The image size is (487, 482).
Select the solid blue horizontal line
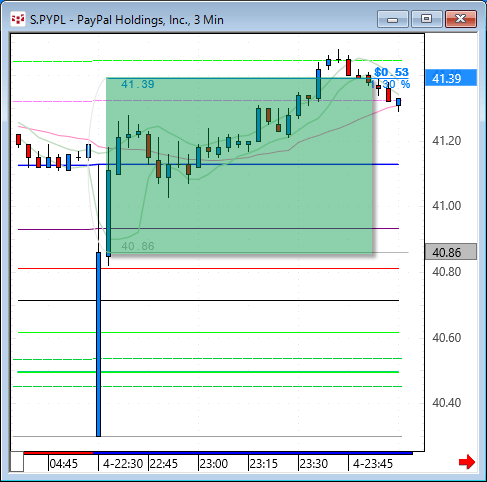click(x=208, y=165)
